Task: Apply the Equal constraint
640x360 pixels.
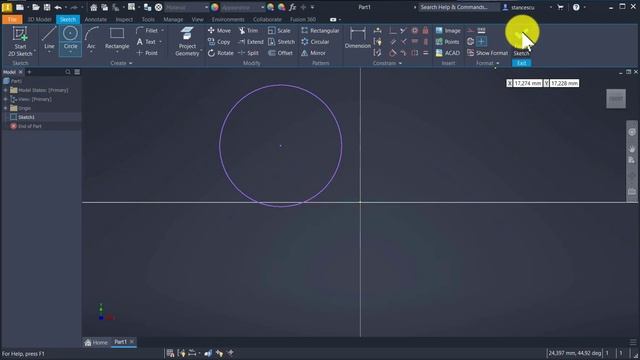Action: coord(426,53)
